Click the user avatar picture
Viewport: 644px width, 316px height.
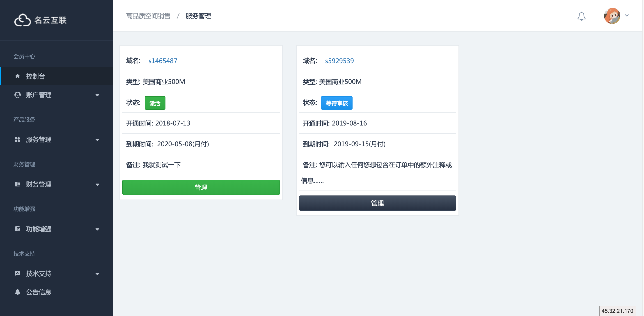coord(612,16)
